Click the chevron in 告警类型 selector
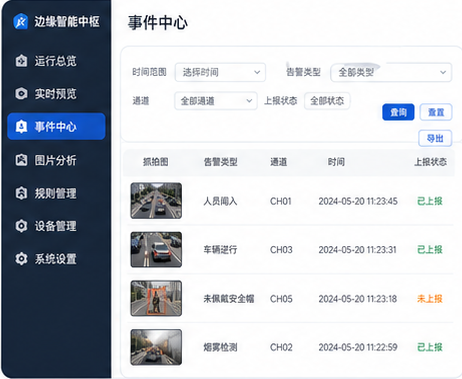462x379 pixels. (x=443, y=72)
